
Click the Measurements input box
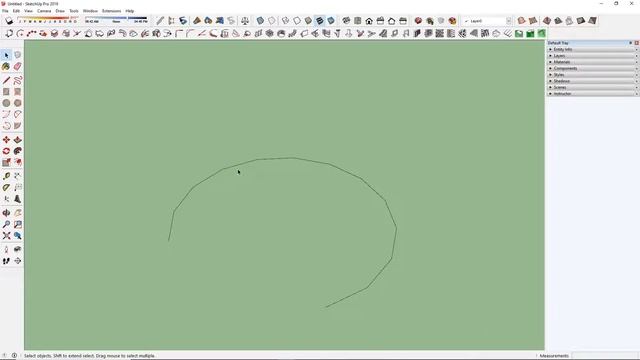pos(605,356)
